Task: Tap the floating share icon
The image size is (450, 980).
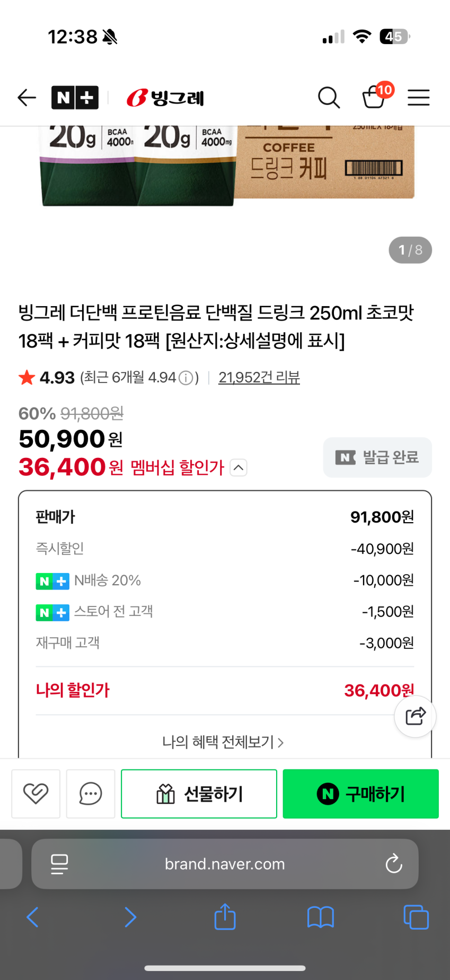Action: point(415,716)
